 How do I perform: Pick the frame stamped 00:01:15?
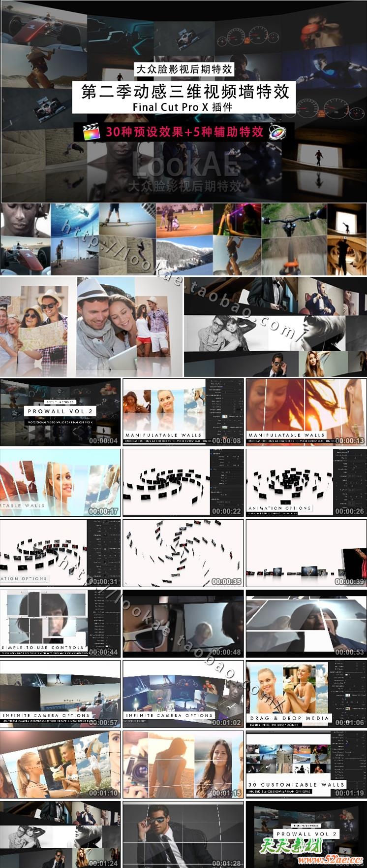[183, 764]
